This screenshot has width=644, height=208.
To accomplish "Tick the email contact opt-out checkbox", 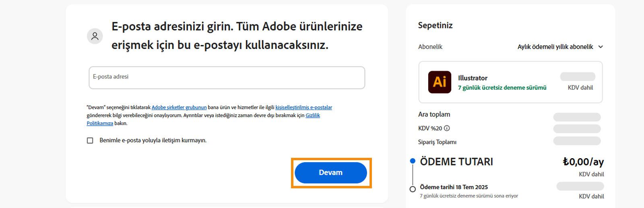I will 90,141.
